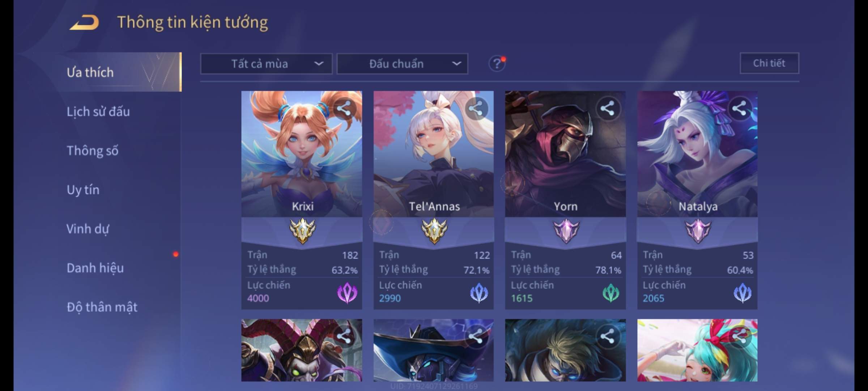
Task: Share the Tel'Annas hero card
Action: tap(476, 109)
